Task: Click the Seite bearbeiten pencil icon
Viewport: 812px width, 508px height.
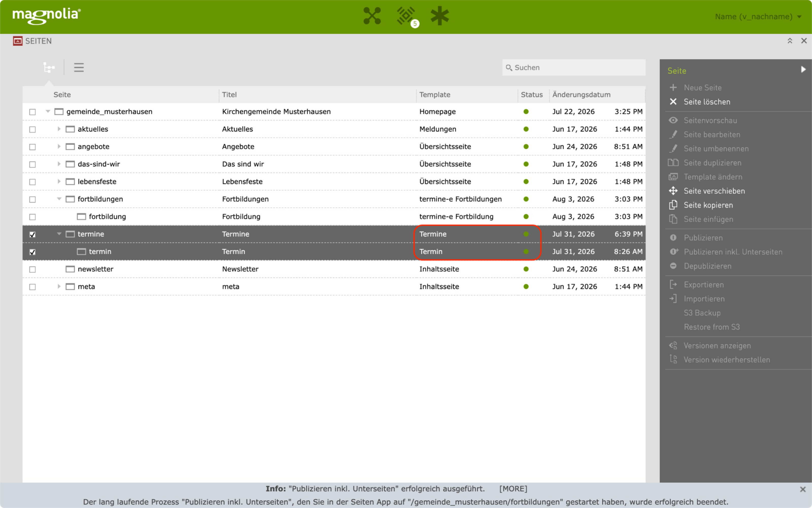Action: point(673,134)
